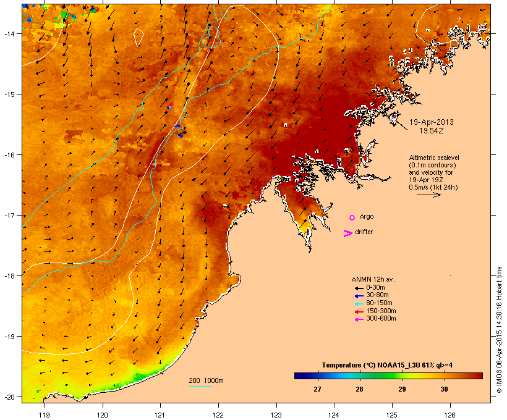This screenshot has width=507, height=420.
Task: Click the date text 19-Apr-2013
Action: (432, 122)
